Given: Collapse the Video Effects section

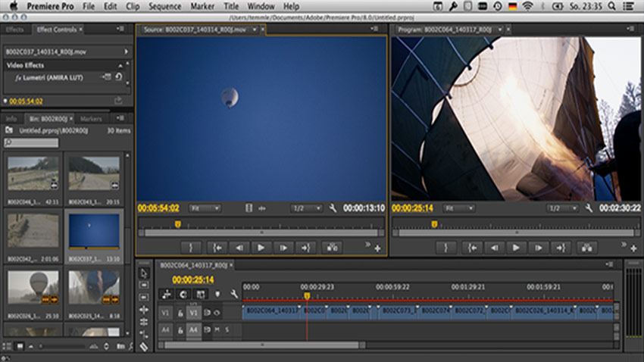Looking at the screenshot, I should coord(120,65).
